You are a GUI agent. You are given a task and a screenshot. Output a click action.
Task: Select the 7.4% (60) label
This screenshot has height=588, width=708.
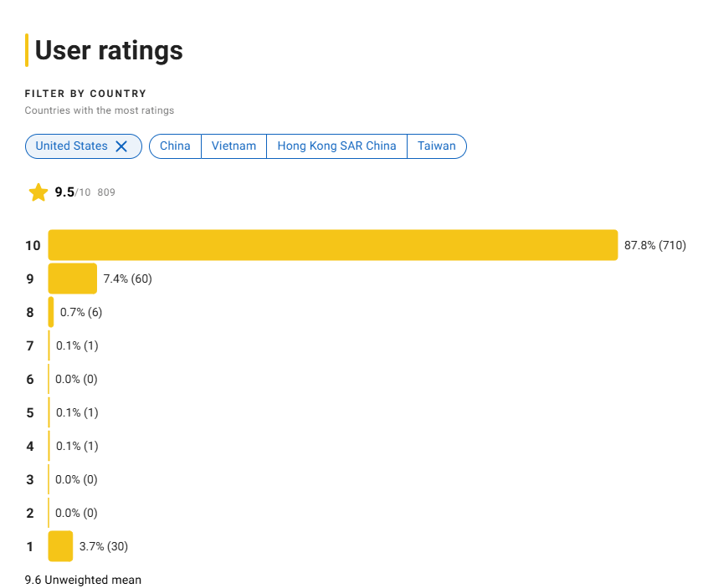pyautogui.click(x=128, y=279)
